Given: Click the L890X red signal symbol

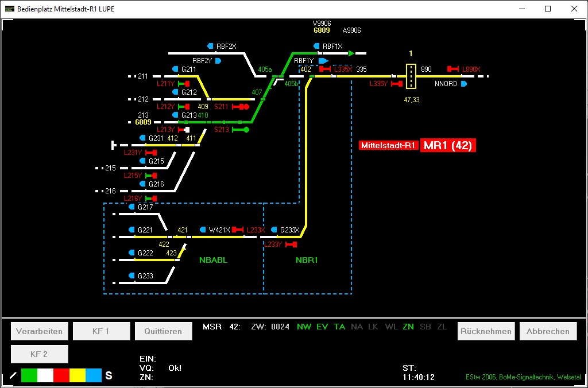Looking at the screenshot, I should pyautogui.click(x=454, y=69).
